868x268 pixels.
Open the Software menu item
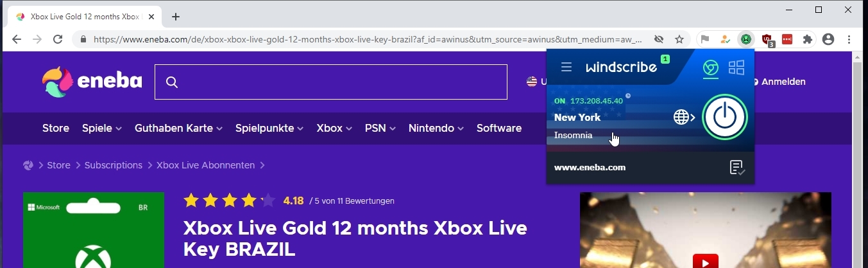point(498,128)
